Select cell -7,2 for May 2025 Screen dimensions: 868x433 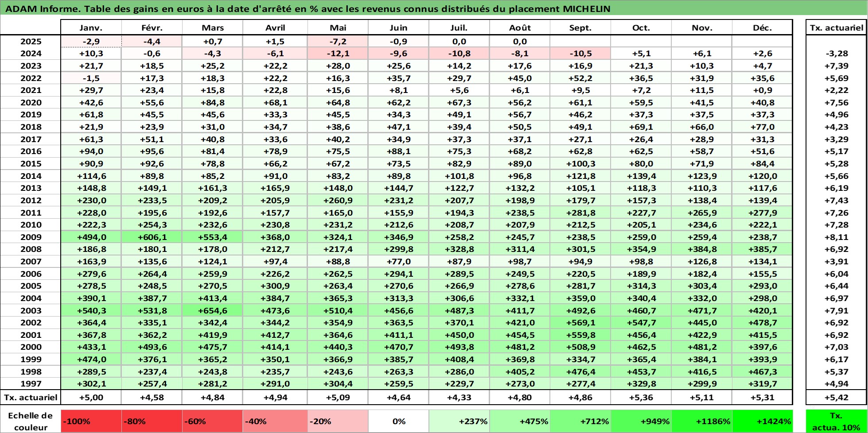338,42
